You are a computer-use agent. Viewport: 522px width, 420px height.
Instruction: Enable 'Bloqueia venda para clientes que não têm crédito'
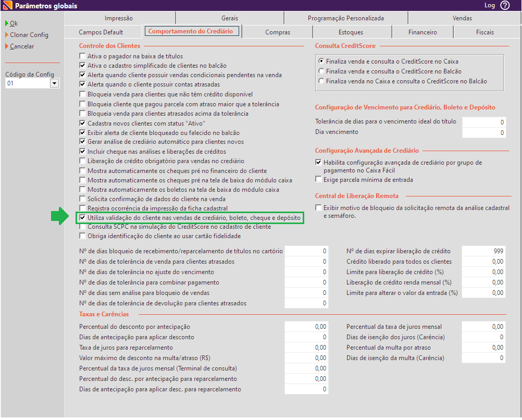click(x=82, y=94)
